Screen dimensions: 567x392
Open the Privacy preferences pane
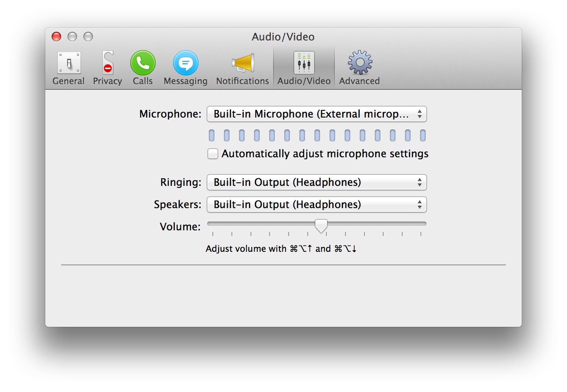(107, 68)
